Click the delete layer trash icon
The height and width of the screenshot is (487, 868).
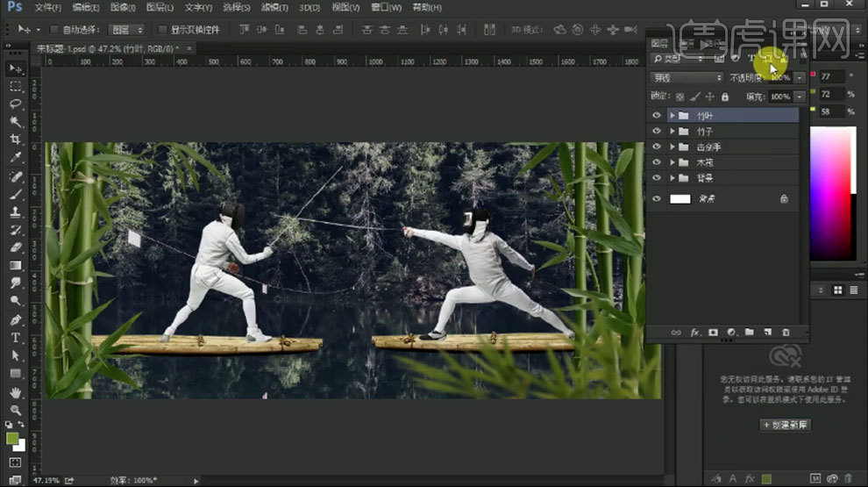coord(786,333)
